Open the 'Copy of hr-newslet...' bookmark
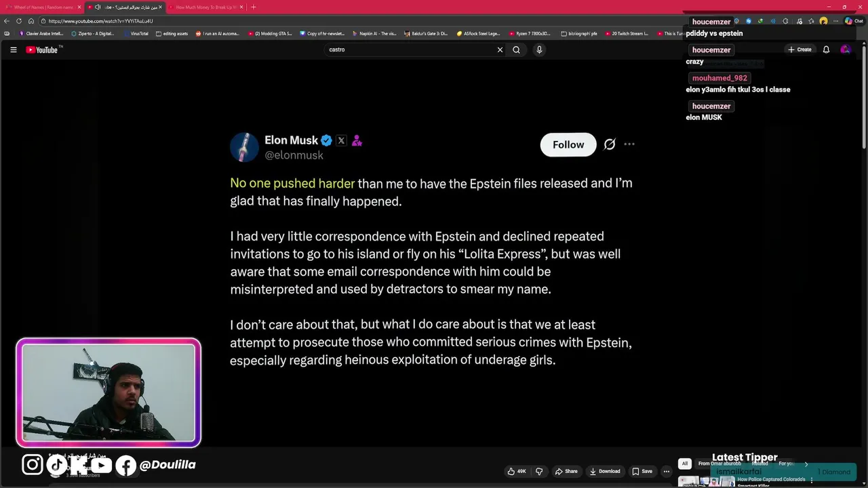Viewport: 868px width, 488px height. (322, 33)
